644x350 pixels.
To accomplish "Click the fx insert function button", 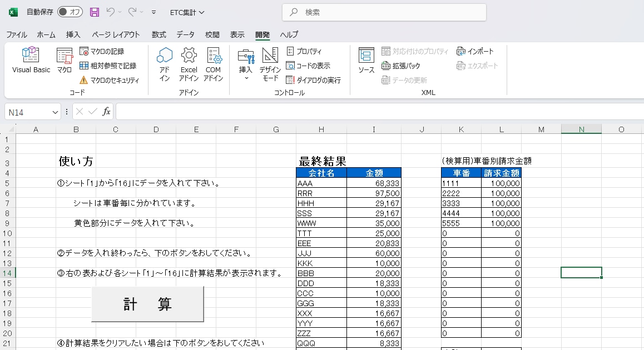I will (x=106, y=112).
